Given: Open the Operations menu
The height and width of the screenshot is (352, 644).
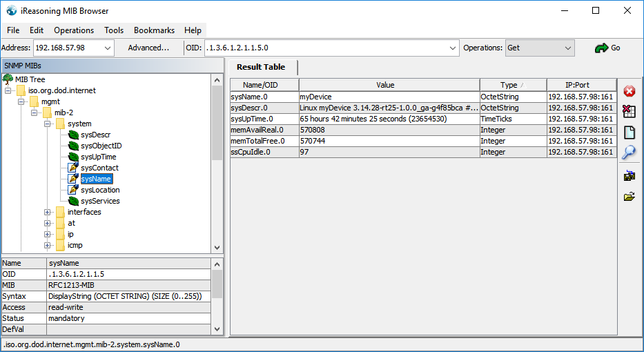Looking at the screenshot, I should click(74, 30).
